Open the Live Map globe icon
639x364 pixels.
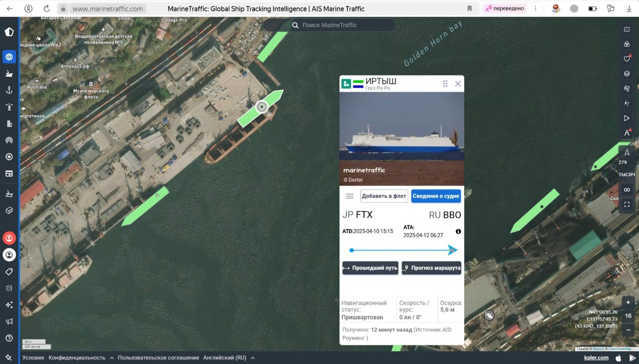(x=9, y=57)
